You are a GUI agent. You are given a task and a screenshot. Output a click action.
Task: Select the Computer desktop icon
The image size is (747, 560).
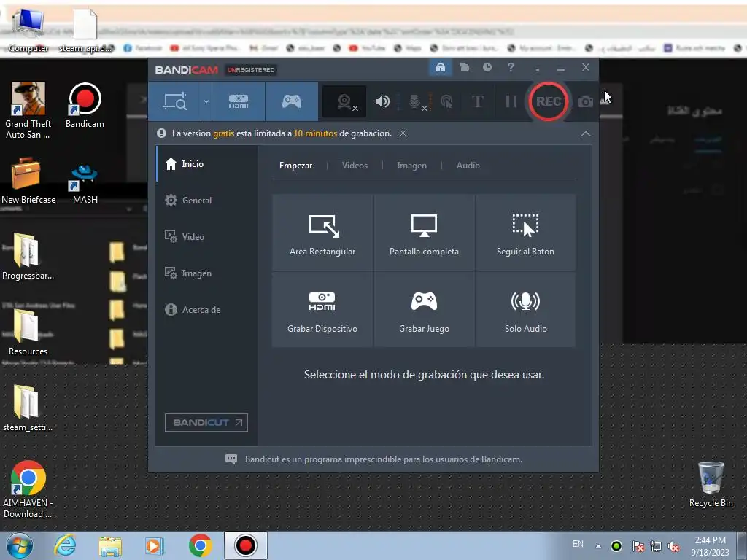(x=28, y=29)
